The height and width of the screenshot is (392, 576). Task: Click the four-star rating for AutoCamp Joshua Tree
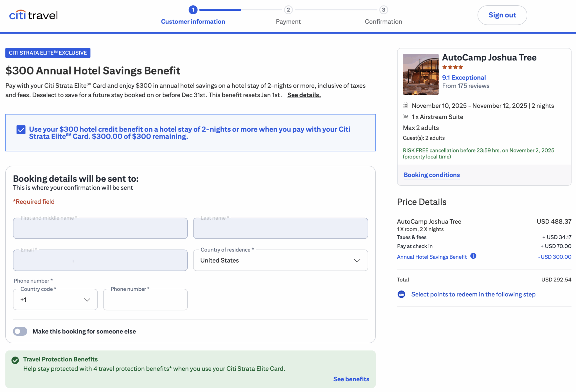453,67
